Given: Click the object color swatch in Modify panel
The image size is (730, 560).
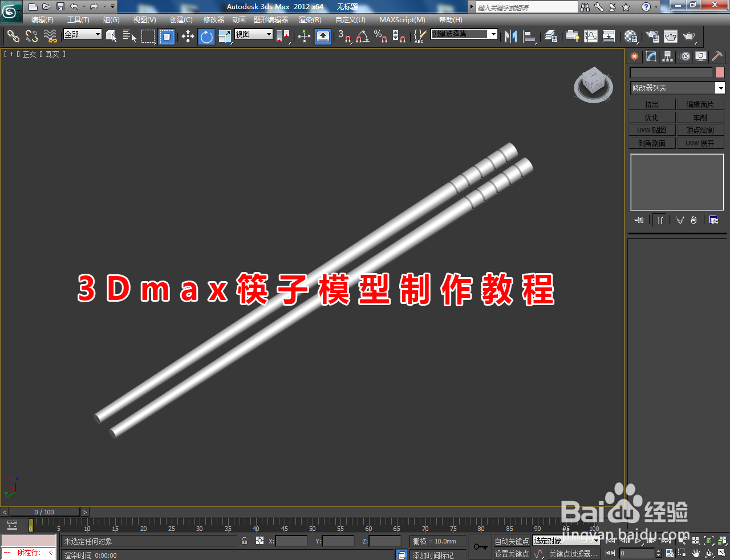Looking at the screenshot, I should click(720, 72).
